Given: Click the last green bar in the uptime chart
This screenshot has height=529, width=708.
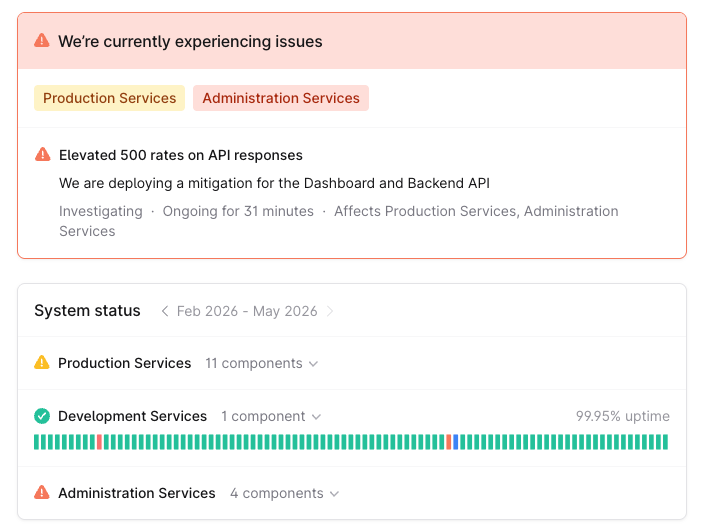Looking at the screenshot, I should point(665,442).
